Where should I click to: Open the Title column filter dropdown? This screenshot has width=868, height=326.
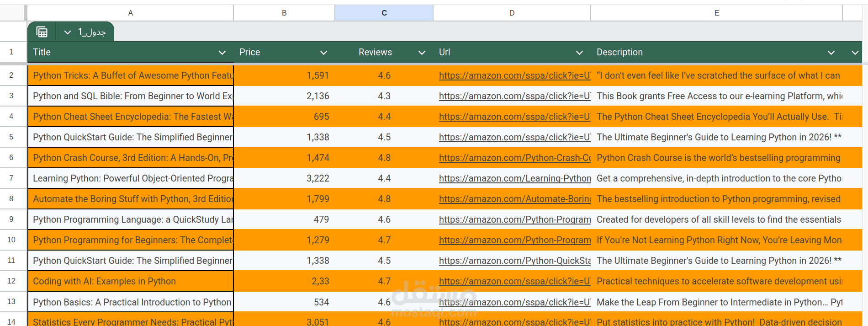pos(222,53)
